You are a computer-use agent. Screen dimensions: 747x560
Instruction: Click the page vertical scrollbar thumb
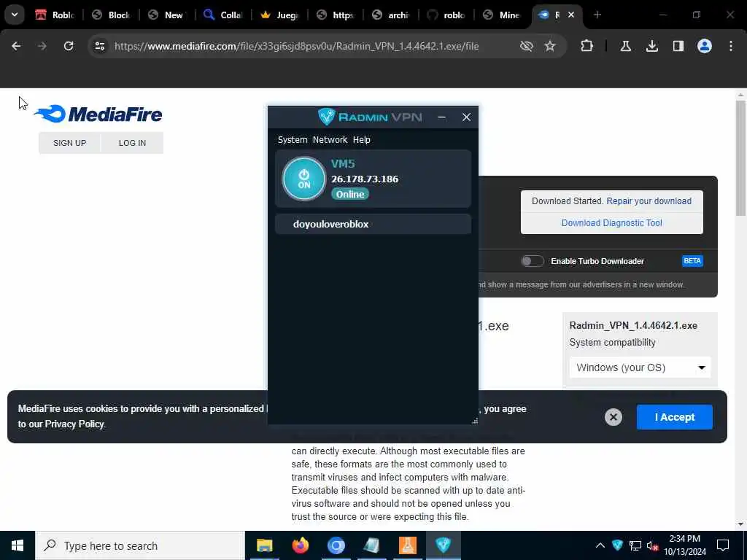pos(740,157)
